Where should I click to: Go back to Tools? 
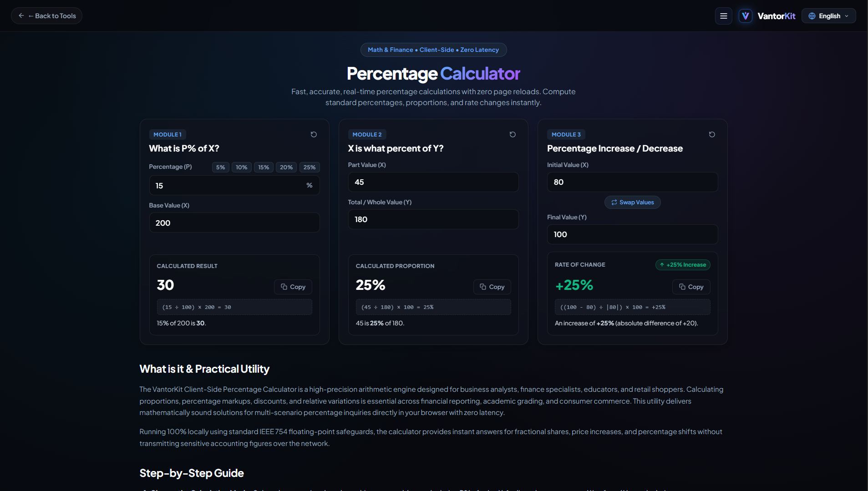tap(46, 16)
